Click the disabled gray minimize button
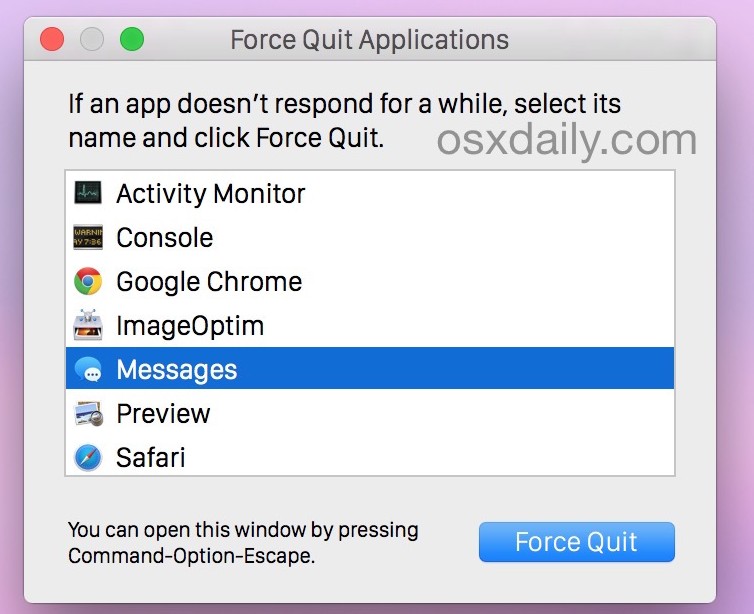This screenshot has height=614, width=754. tap(92, 40)
